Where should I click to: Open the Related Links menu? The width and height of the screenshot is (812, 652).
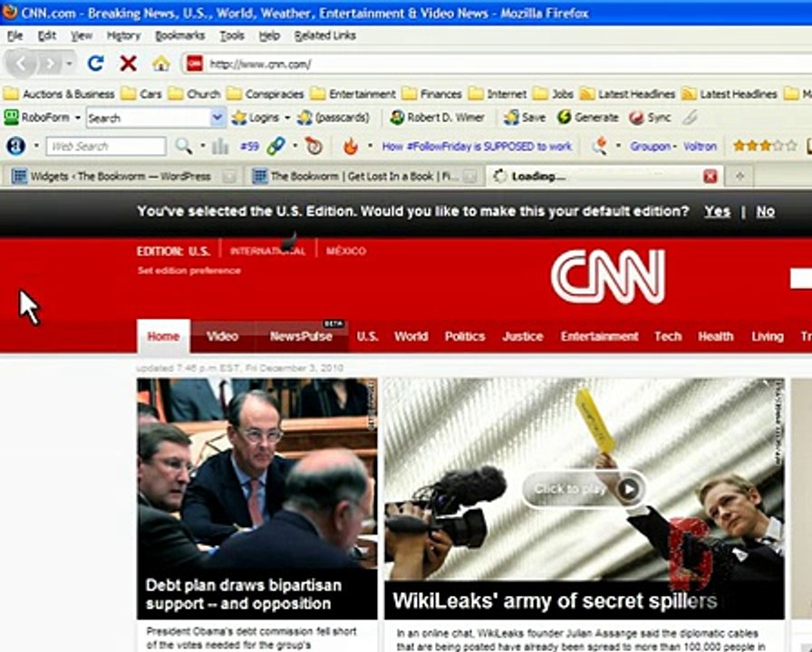pos(324,35)
